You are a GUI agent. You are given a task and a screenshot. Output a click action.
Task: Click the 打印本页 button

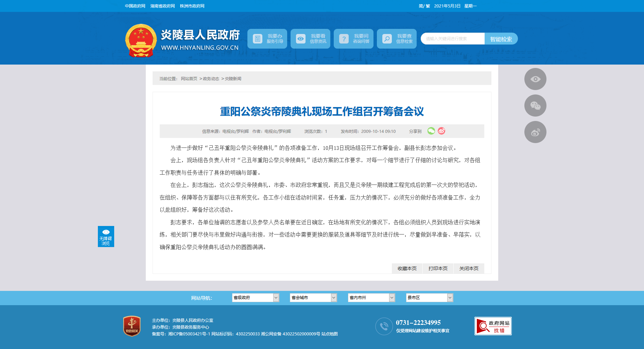(x=438, y=268)
